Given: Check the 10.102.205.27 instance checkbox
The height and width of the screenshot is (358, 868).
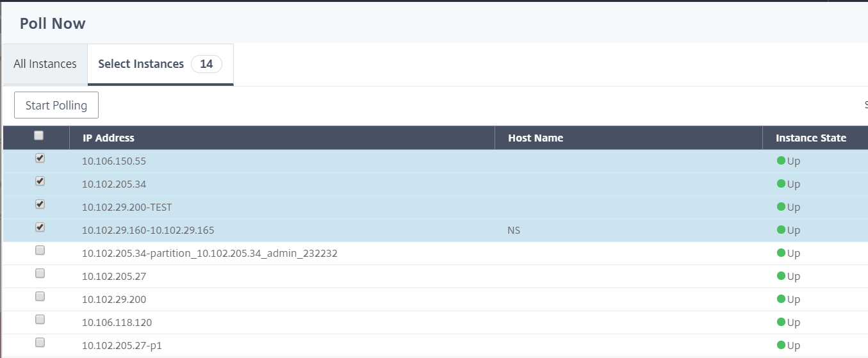Looking at the screenshot, I should [40, 273].
